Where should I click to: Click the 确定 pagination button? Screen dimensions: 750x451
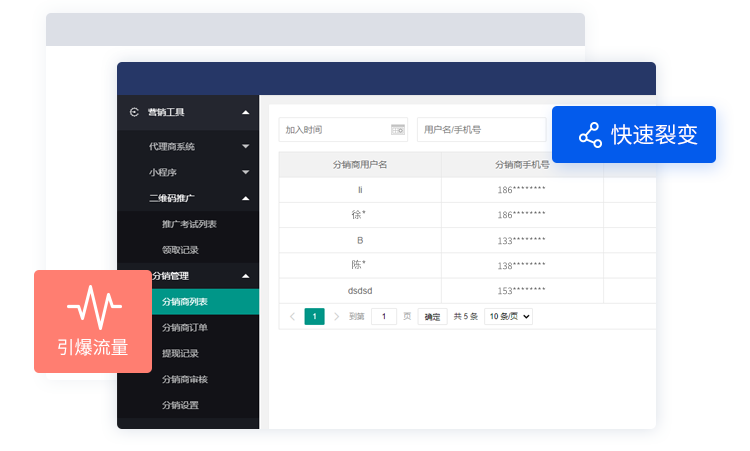432,317
